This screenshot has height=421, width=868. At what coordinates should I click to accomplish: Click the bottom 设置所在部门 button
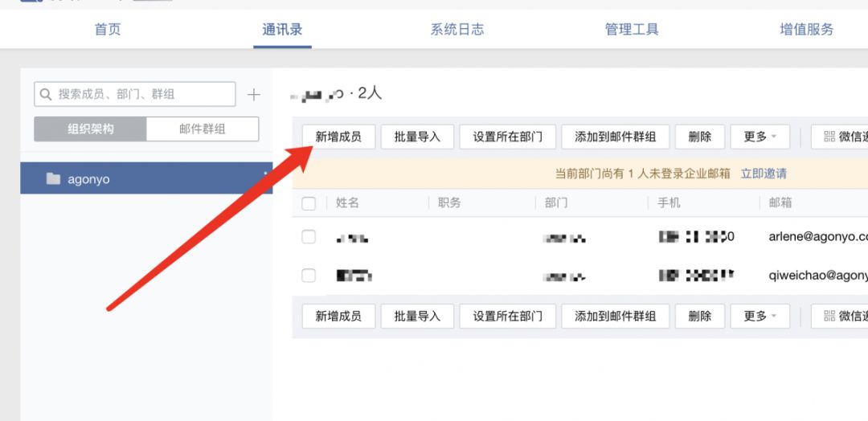[x=508, y=316]
